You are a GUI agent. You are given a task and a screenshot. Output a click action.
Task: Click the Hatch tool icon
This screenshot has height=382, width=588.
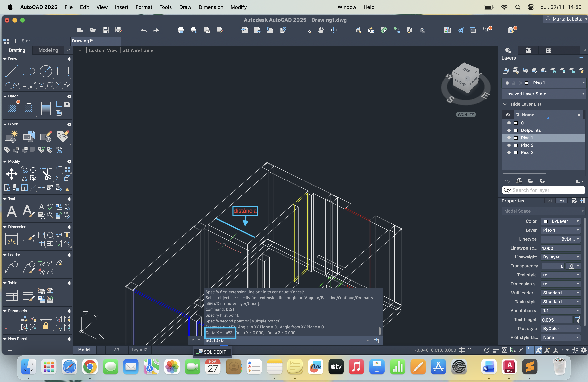pos(12,108)
